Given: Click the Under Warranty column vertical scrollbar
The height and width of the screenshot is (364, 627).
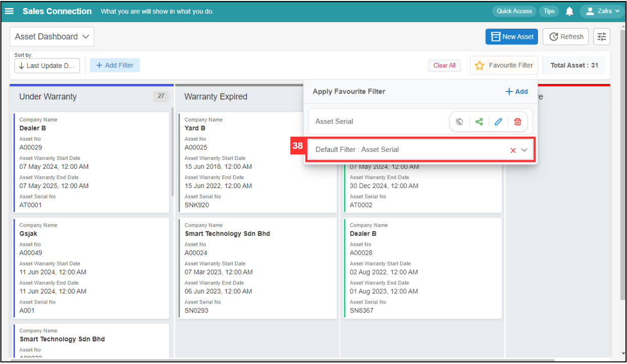Looking at the screenshot, I should (172, 151).
